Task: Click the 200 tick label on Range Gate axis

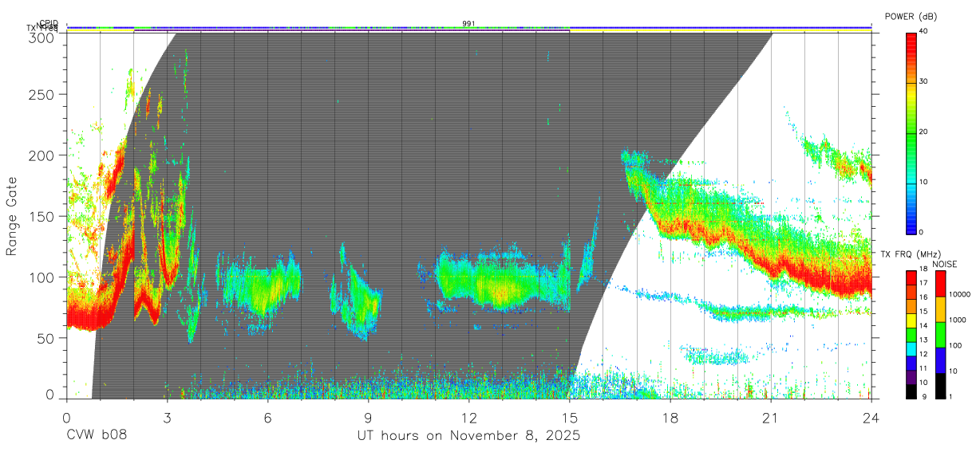Action: (x=41, y=155)
